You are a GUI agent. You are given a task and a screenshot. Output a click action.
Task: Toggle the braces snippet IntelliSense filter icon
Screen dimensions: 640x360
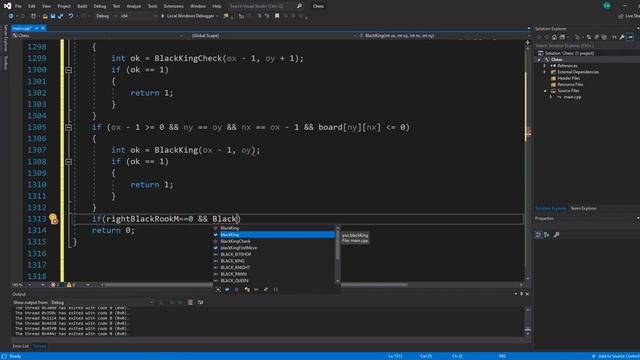(276, 289)
